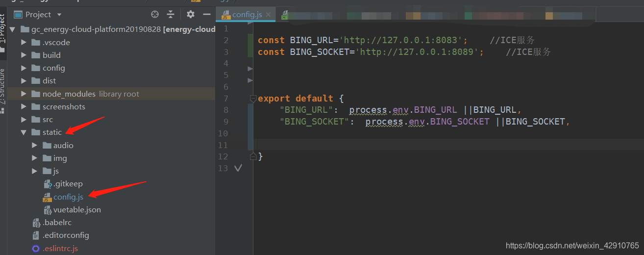Expand the .vscode folder
Image resolution: width=644 pixels, height=255 pixels.
pyautogui.click(x=24, y=42)
